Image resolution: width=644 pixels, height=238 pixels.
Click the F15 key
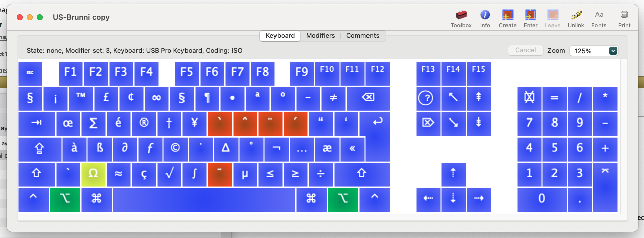[479, 73]
